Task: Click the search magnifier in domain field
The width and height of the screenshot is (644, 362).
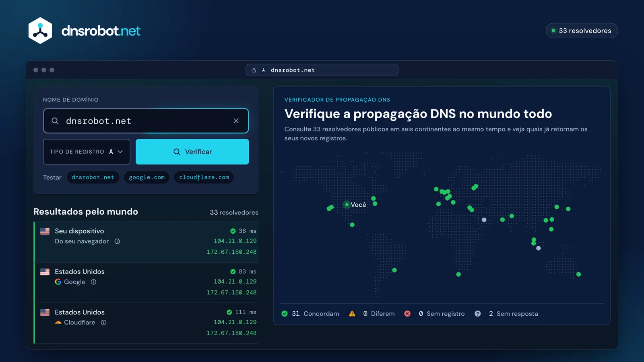Action: coord(55,121)
